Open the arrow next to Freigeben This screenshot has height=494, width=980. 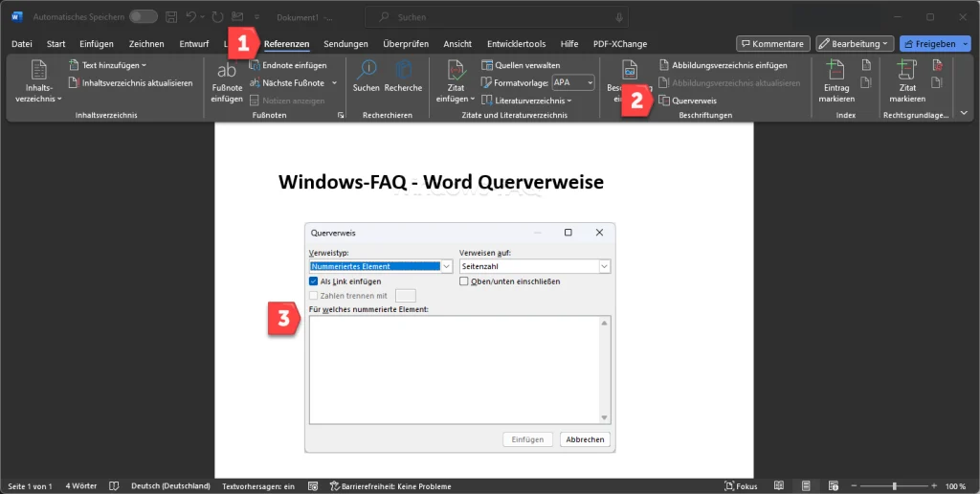[966, 44]
